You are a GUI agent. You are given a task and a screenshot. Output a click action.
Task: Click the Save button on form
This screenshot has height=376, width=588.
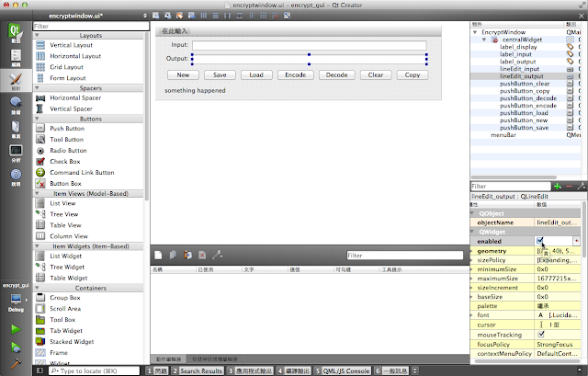tap(220, 74)
